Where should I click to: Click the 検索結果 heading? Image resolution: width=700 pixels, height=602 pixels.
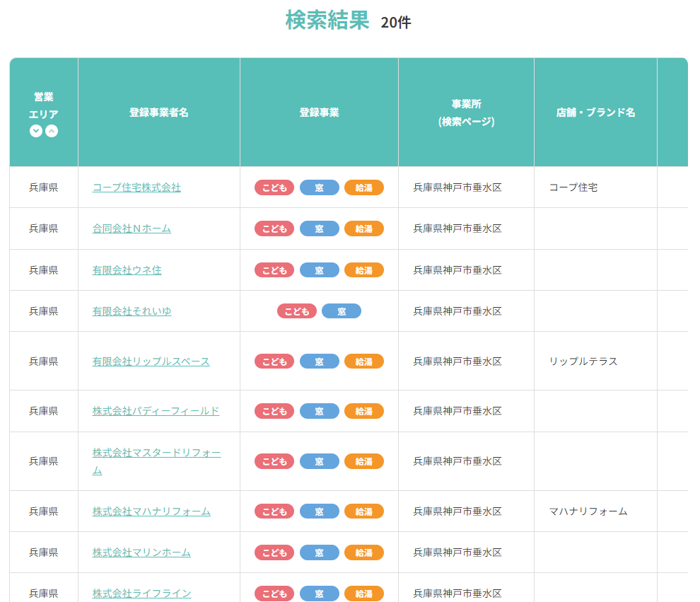[x=327, y=20]
